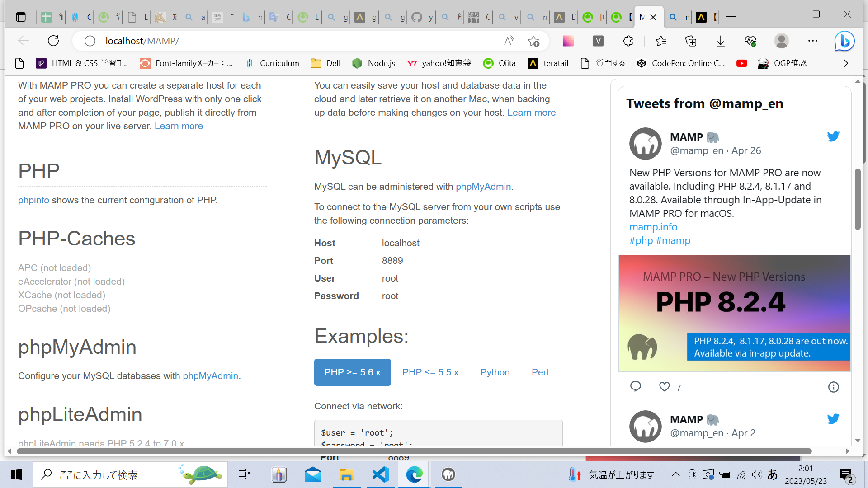The height and width of the screenshot is (488, 868).
Task: Expand hidden system tray icons chevron
Action: [x=675, y=474]
